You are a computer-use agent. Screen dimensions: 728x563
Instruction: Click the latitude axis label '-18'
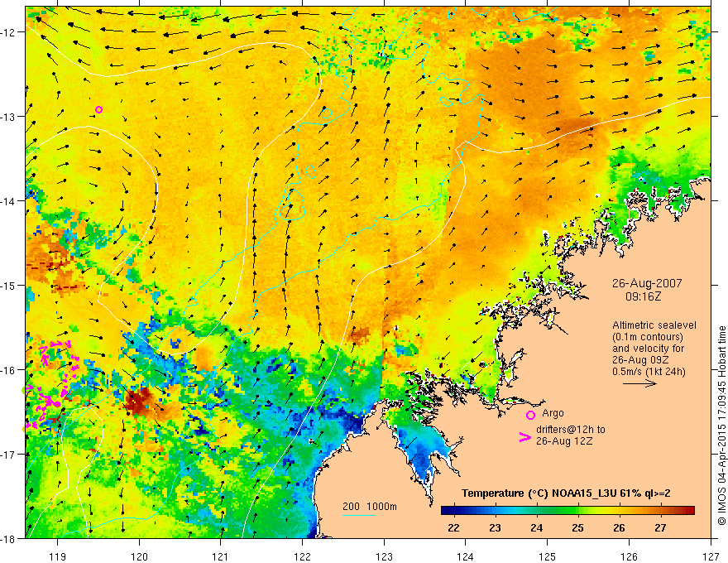8,539
